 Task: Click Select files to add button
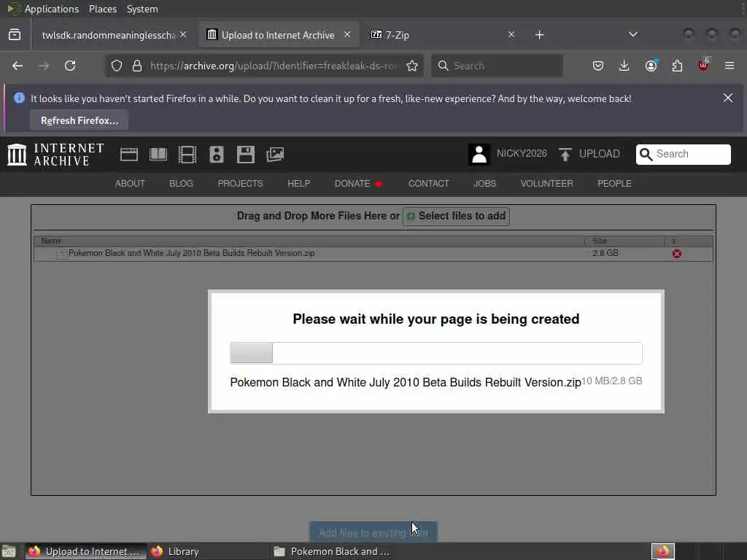457,216
